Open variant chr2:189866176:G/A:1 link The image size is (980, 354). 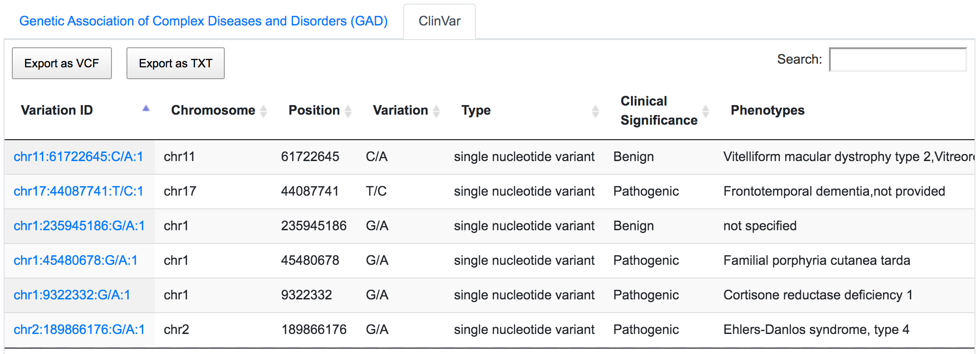[x=79, y=329]
